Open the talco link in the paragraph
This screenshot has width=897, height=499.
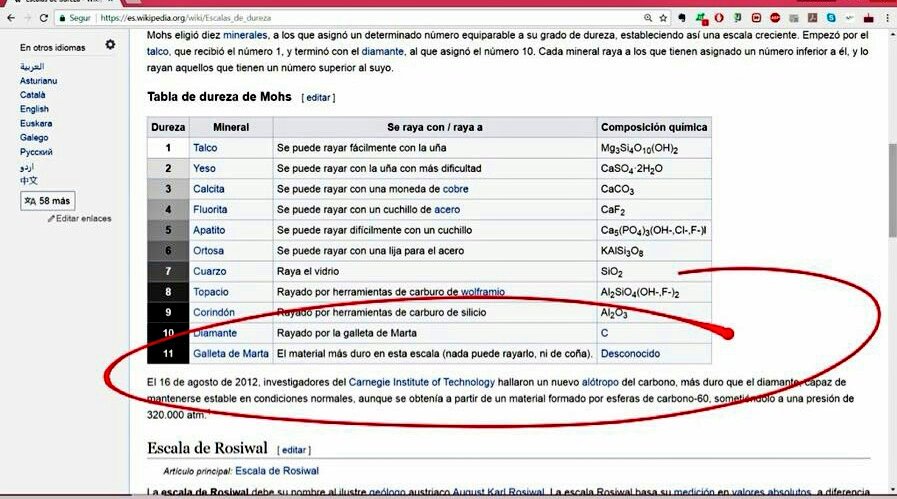[x=157, y=51]
